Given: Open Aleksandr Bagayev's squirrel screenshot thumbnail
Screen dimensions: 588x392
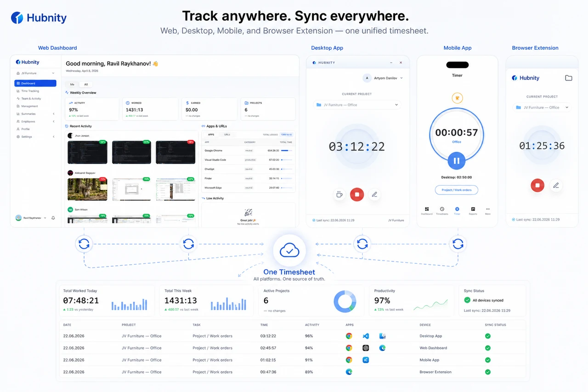Looking at the screenshot, I should [87, 189].
